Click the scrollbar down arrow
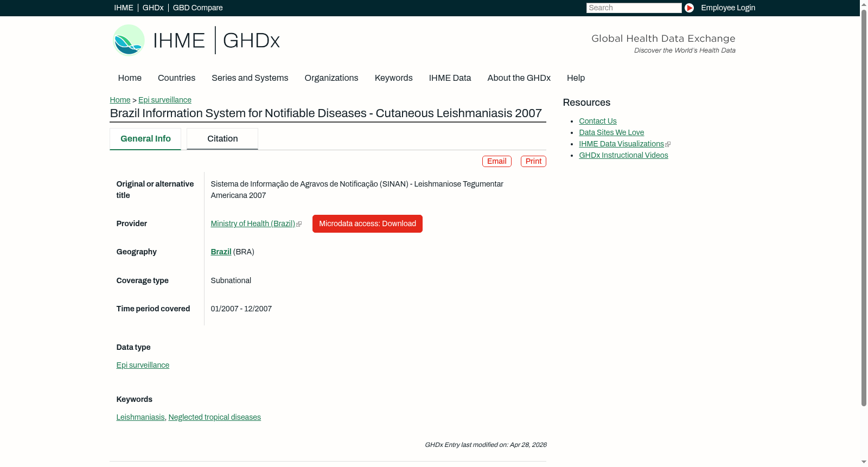The image size is (868, 467). coord(864,462)
